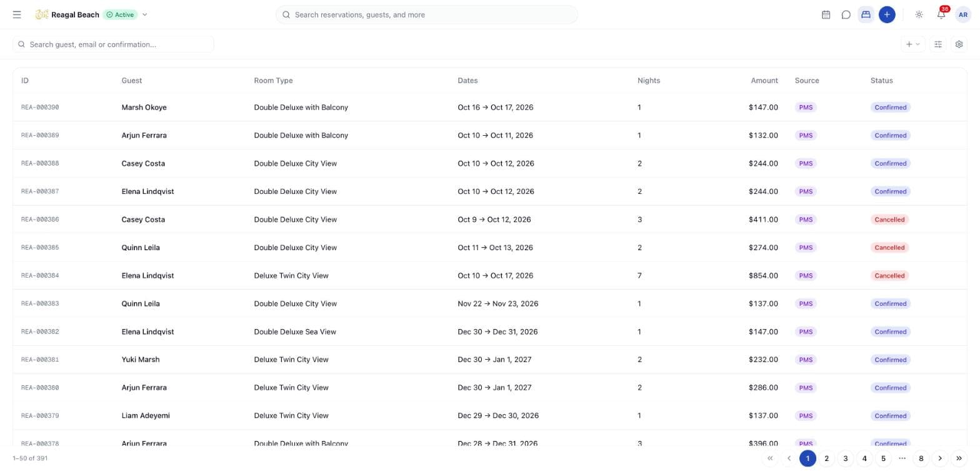The width and height of the screenshot is (980, 471).
Task: Click PMS source tag for REA-000384
Action: [806, 276]
